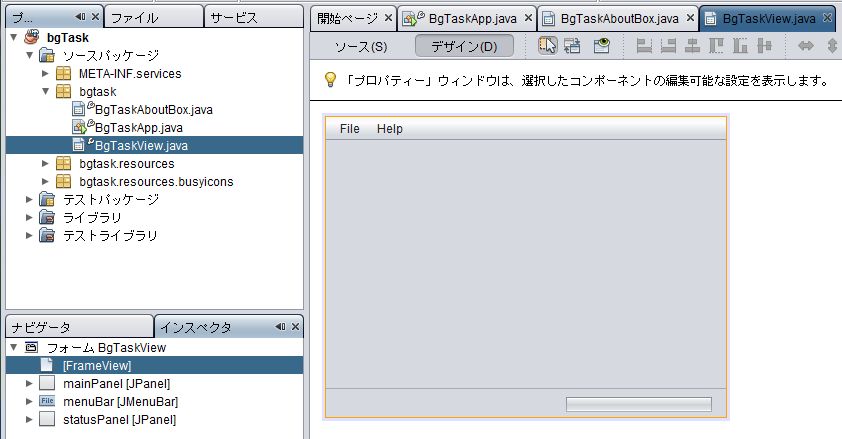Minimize the Inspector panel with the speaker-shaped icon
The image size is (842, 439).
pyautogui.click(x=280, y=327)
